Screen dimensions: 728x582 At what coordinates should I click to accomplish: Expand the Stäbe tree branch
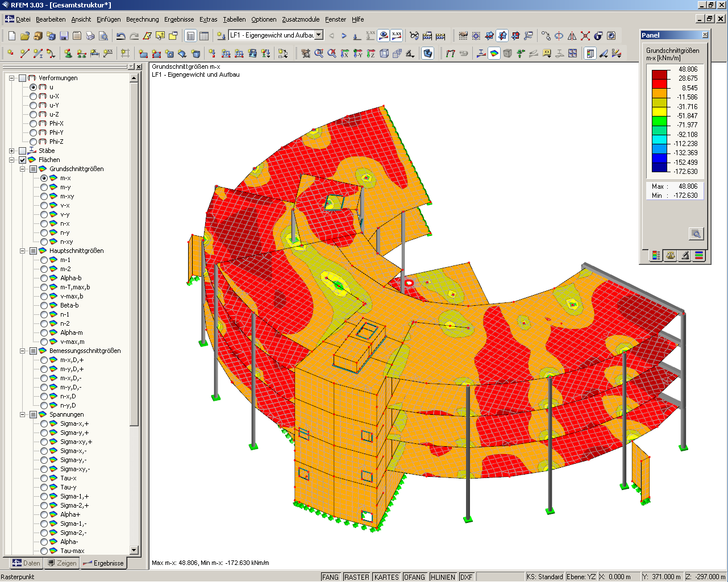[11, 151]
